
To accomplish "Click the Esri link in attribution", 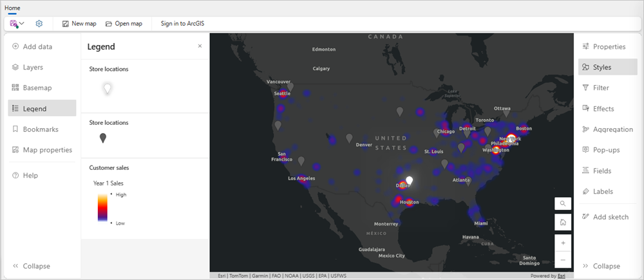I will coord(561,276).
